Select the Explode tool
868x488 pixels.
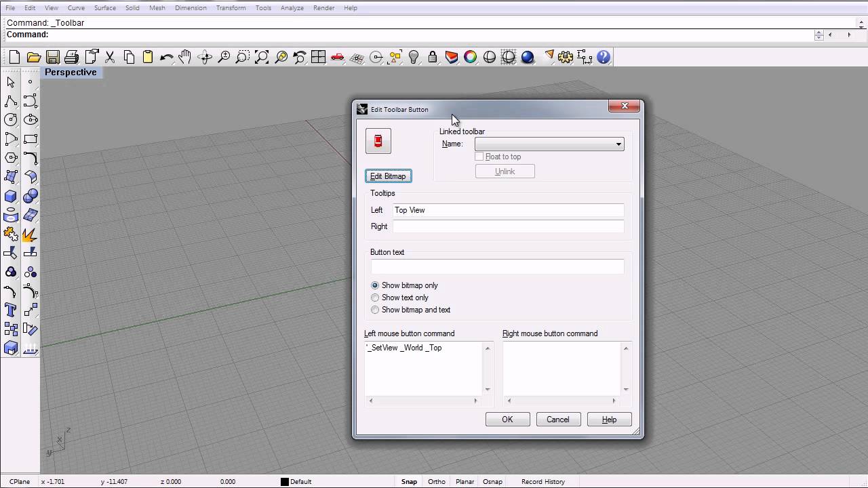click(x=30, y=234)
